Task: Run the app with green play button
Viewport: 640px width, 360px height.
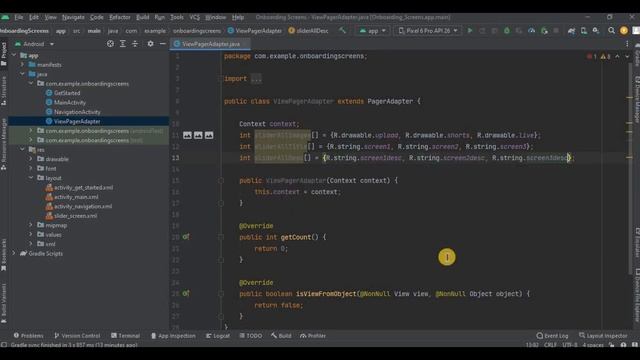Action: pyautogui.click(x=470, y=31)
